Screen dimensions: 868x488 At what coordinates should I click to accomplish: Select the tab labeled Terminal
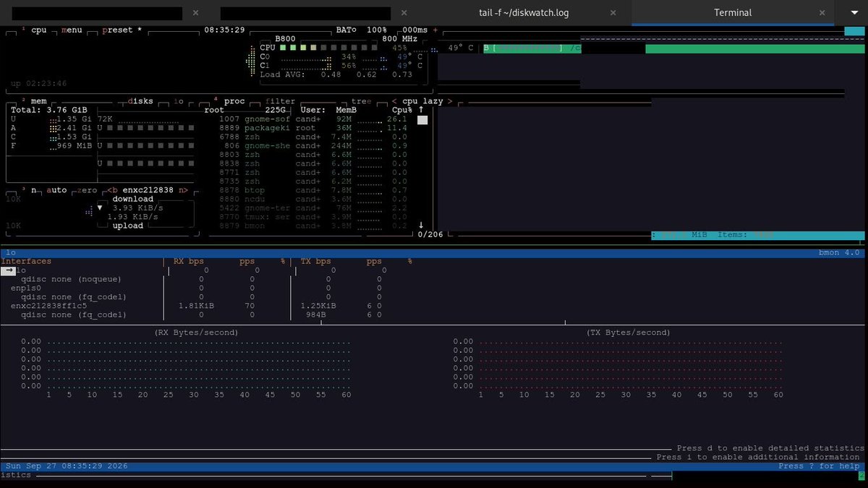click(x=733, y=12)
